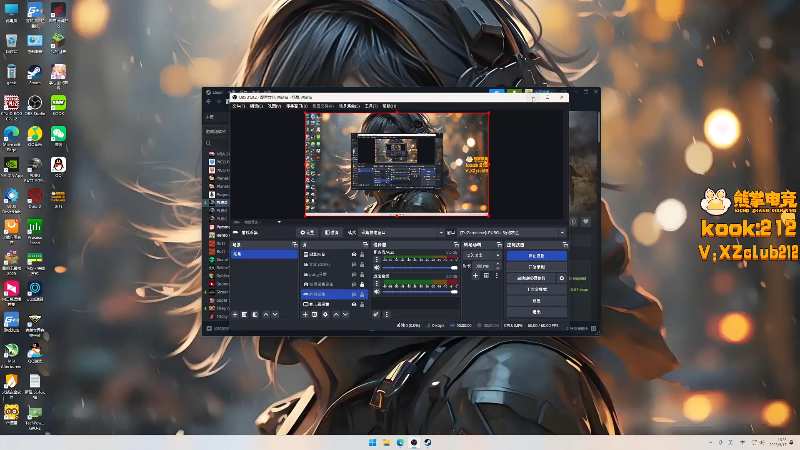Screen dimensions: 800x450
Task: Toggle lock on the top source row
Action: [x=362, y=255]
